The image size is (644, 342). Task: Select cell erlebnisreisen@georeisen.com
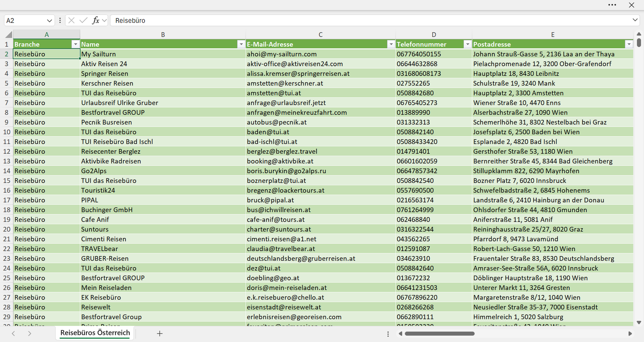click(x=321, y=317)
